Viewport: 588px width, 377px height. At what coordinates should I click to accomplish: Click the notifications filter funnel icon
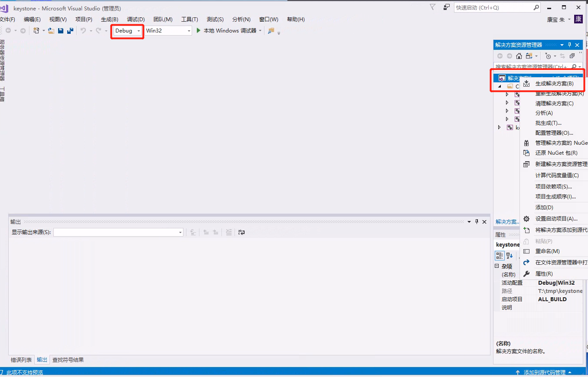[x=433, y=7]
